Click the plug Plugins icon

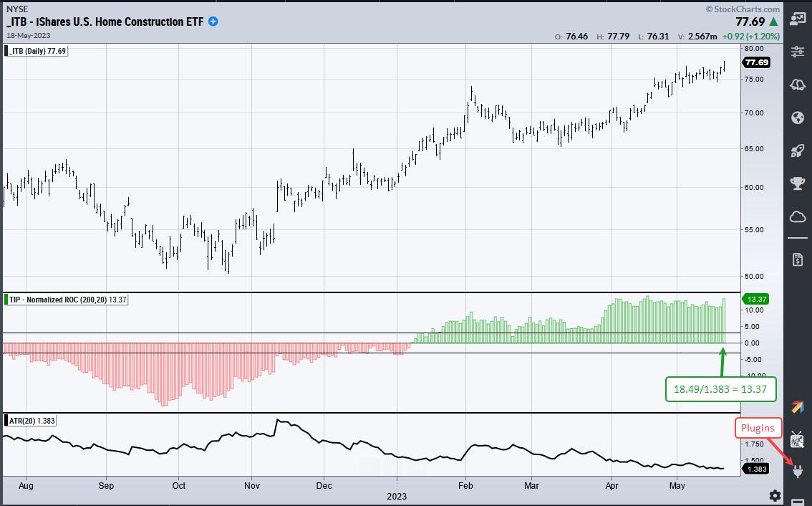[x=798, y=472]
